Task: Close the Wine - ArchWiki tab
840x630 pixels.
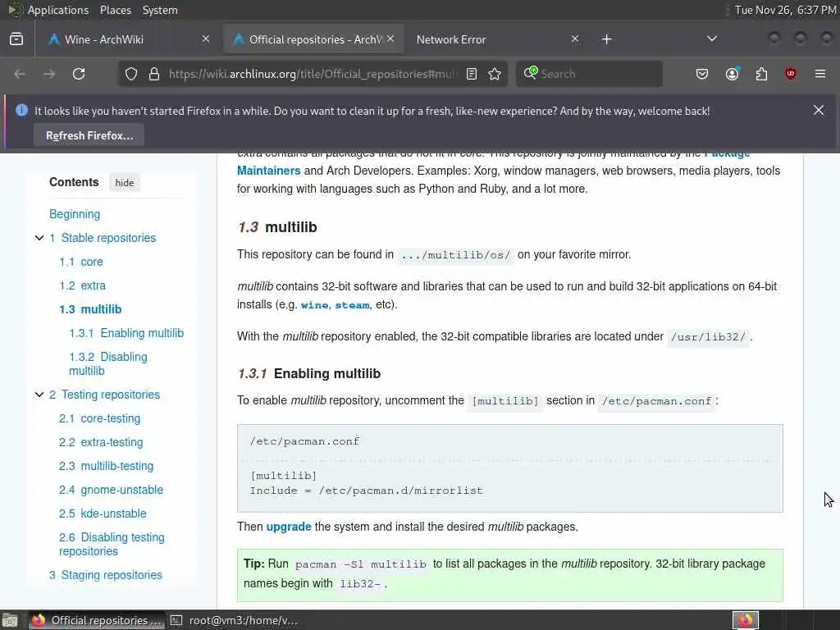Action: coord(206,39)
